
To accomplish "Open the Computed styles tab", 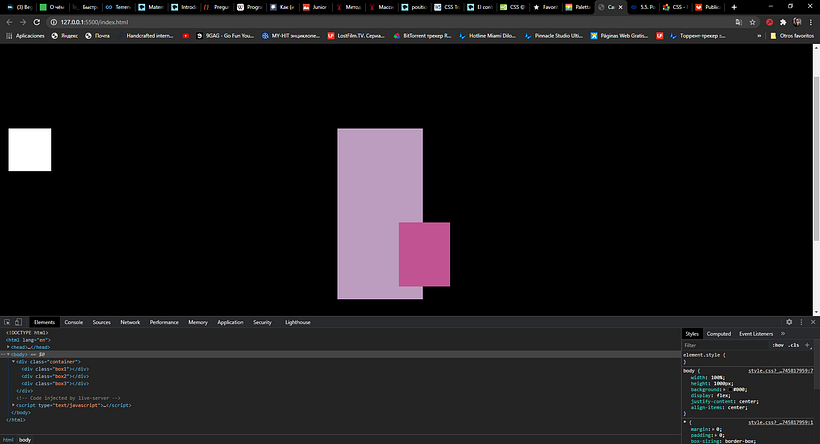I will click(x=719, y=334).
